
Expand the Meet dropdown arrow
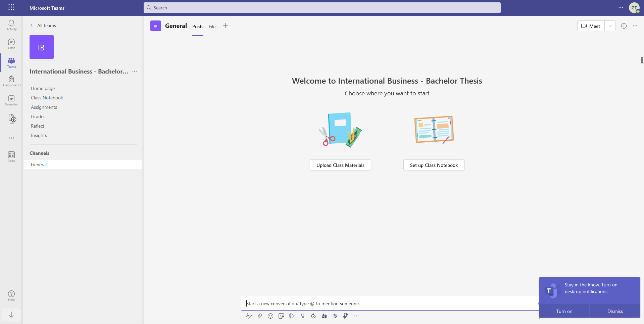pyautogui.click(x=610, y=26)
